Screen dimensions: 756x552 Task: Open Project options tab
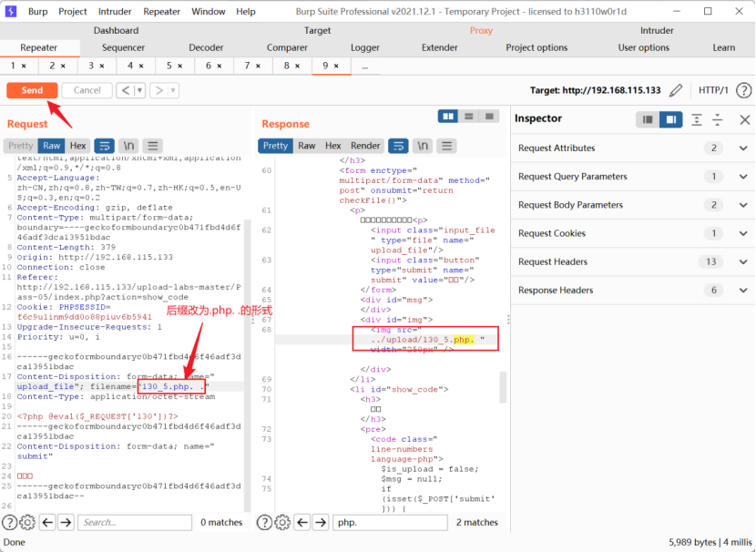coord(536,47)
